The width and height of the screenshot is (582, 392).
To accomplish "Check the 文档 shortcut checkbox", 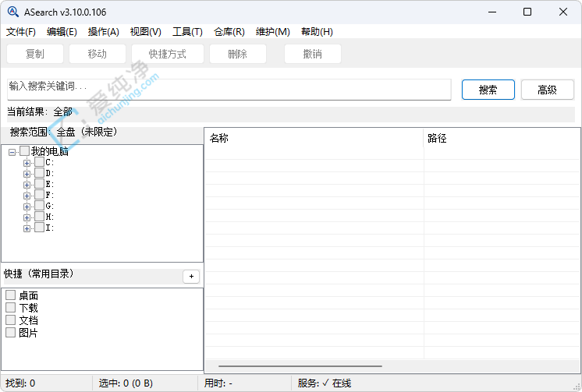I will coord(10,320).
